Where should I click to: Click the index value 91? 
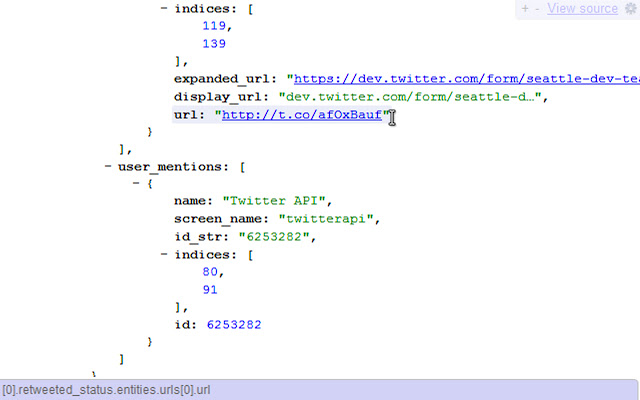210,290
